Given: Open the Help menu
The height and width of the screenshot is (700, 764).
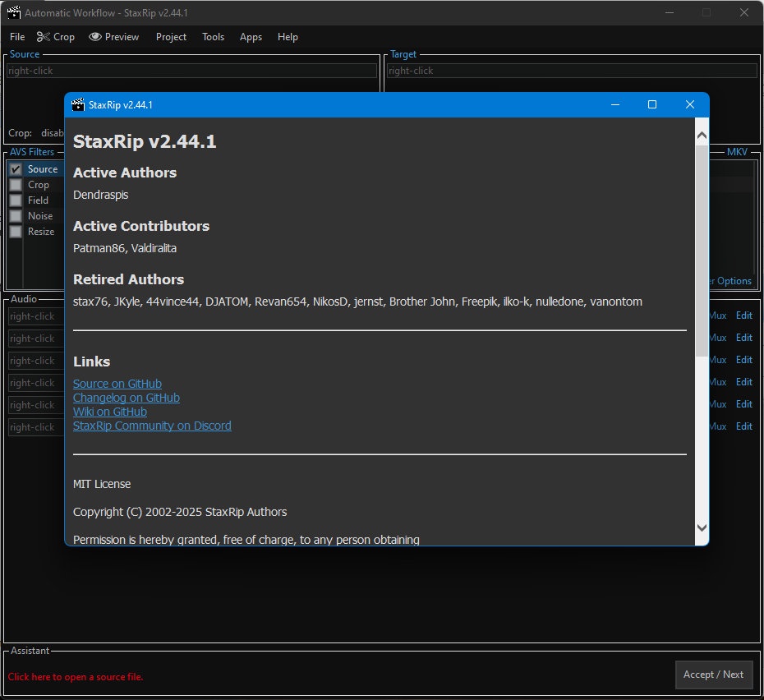Looking at the screenshot, I should click(x=288, y=37).
